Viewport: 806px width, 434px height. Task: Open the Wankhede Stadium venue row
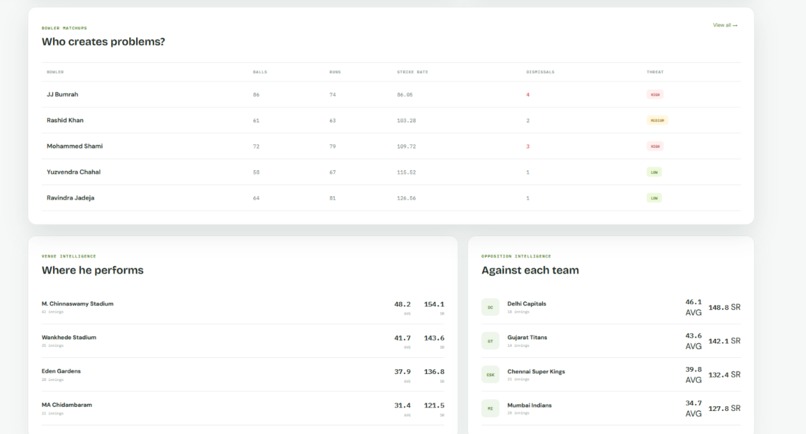pos(243,341)
